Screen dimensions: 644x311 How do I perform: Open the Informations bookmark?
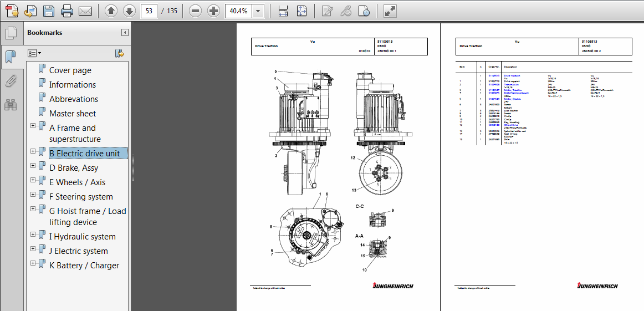pos(73,85)
